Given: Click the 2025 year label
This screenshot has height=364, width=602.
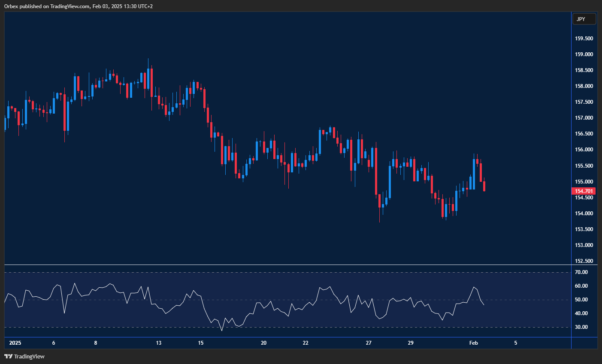Looking at the screenshot, I should pos(15,343).
